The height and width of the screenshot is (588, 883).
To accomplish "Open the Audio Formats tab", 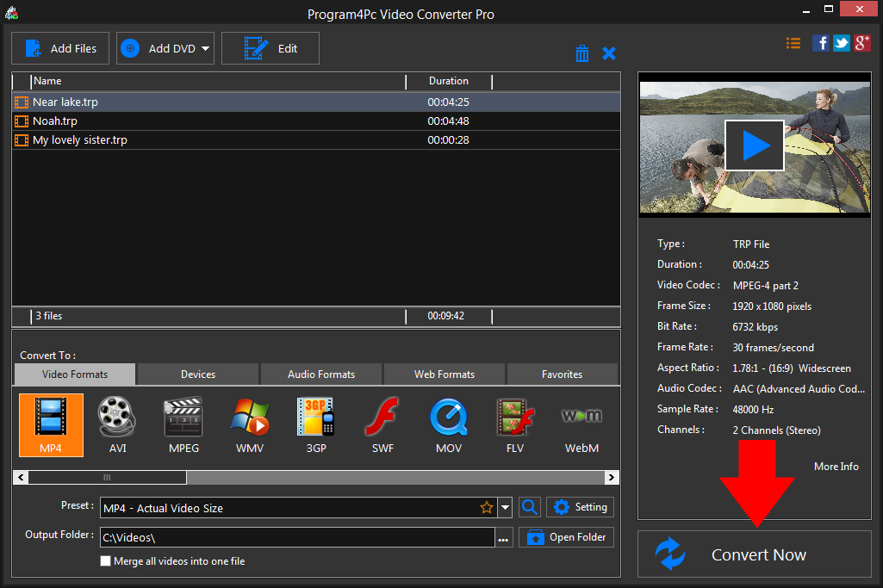I will (x=320, y=374).
